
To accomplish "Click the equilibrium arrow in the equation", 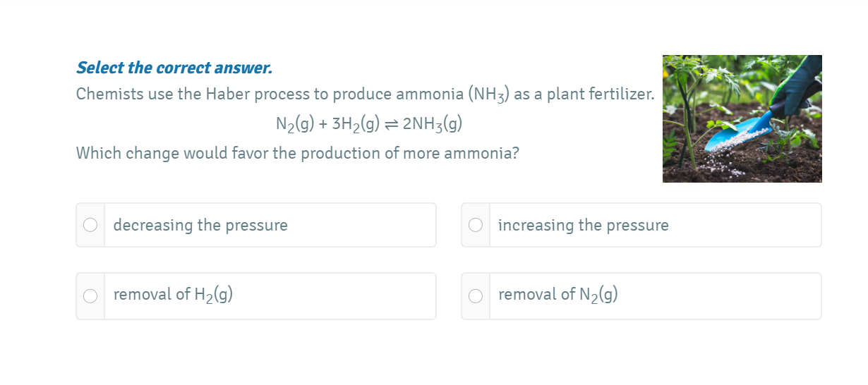I will (392, 124).
